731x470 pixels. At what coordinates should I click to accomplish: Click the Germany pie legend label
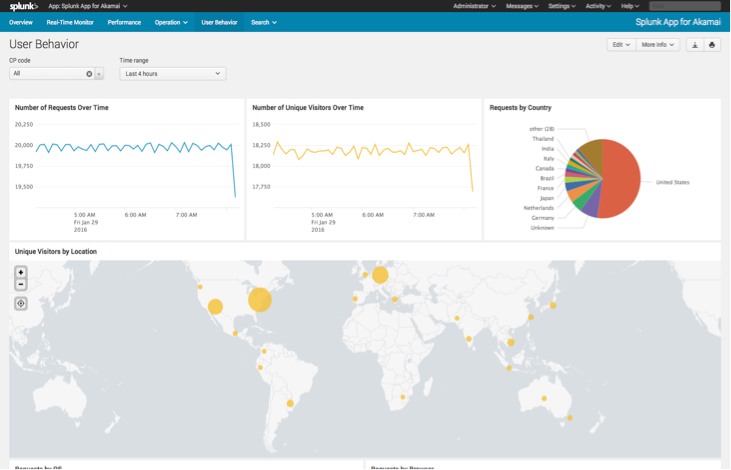(x=543, y=218)
